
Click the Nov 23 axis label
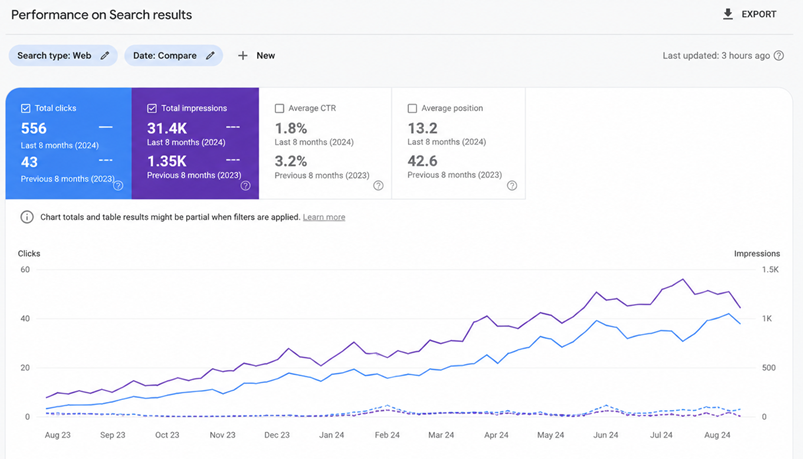coord(223,435)
